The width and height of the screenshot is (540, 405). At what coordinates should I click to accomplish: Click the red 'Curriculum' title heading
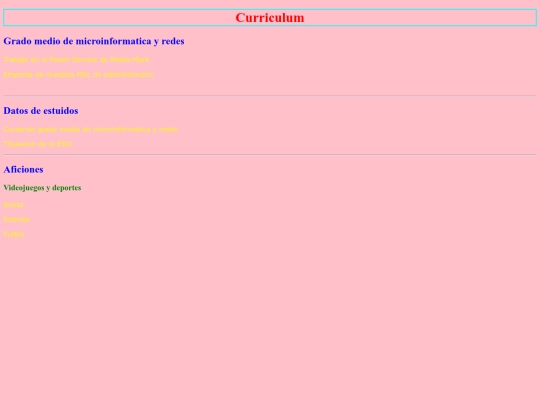[270, 18]
